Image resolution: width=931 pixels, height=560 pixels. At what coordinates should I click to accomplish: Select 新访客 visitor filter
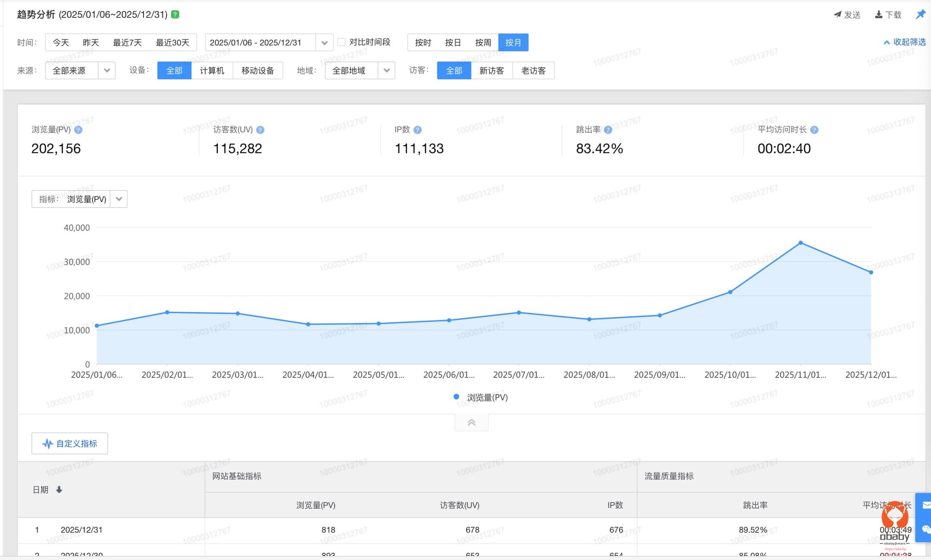(491, 70)
